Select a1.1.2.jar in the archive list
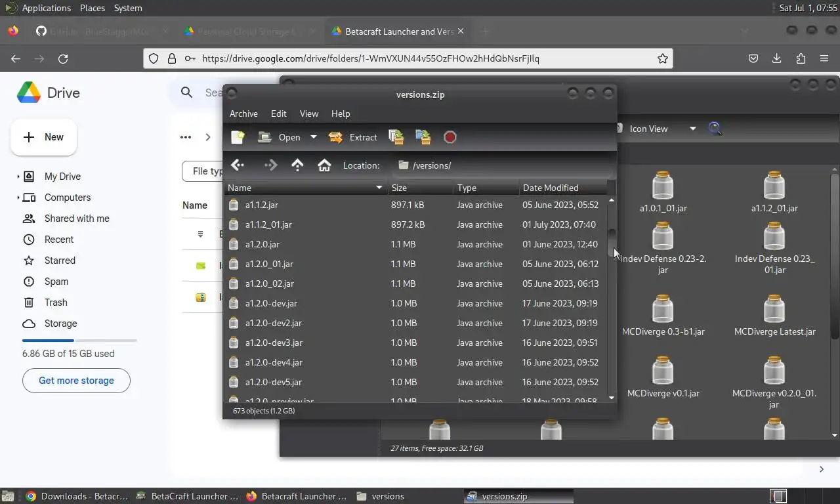Image resolution: width=840 pixels, height=504 pixels. [415, 205]
